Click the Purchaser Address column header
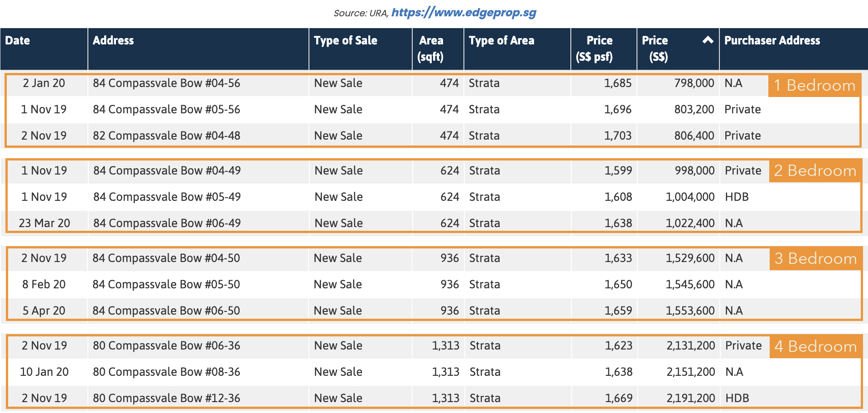The image size is (868, 413). point(793,49)
